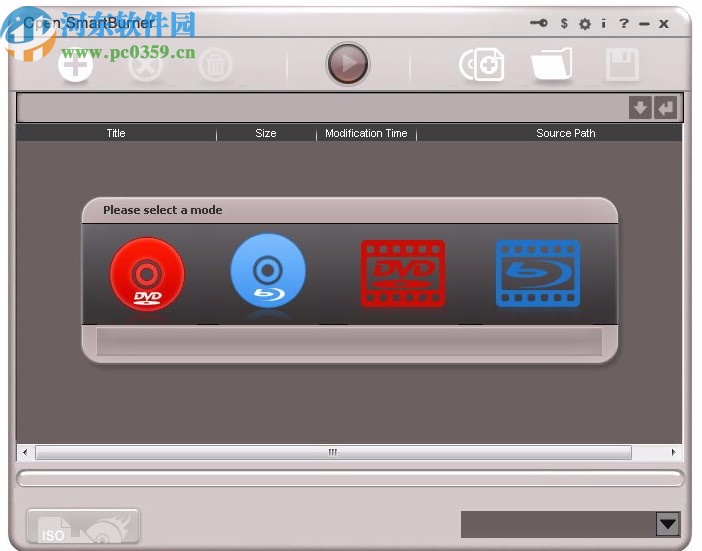Open settings with the gear icon
Viewport: 702px width, 551px height.
click(x=585, y=24)
